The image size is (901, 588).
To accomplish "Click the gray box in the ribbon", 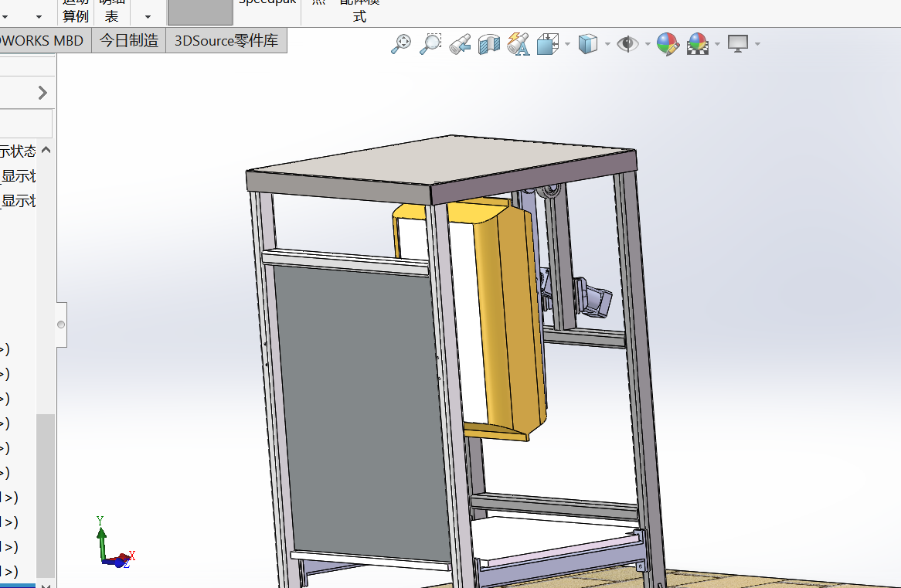I will click(200, 12).
